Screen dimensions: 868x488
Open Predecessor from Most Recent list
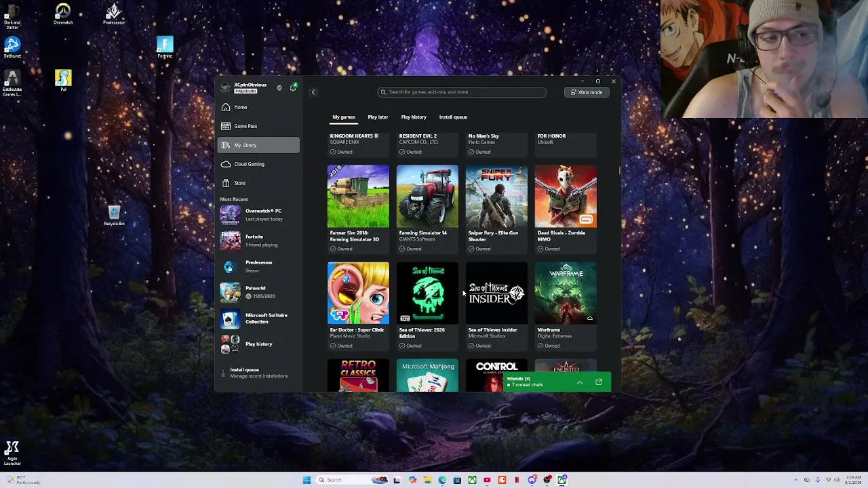click(258, 266)
